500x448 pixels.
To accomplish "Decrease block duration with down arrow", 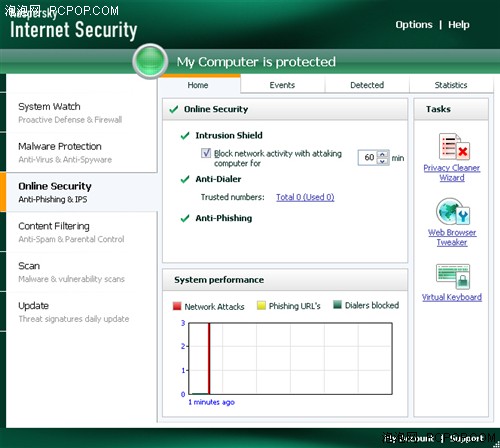I will (x=383, y=161).
